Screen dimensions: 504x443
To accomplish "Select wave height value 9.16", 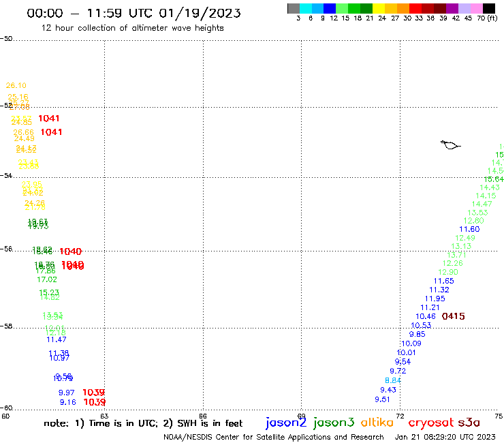I will [68, 402].
